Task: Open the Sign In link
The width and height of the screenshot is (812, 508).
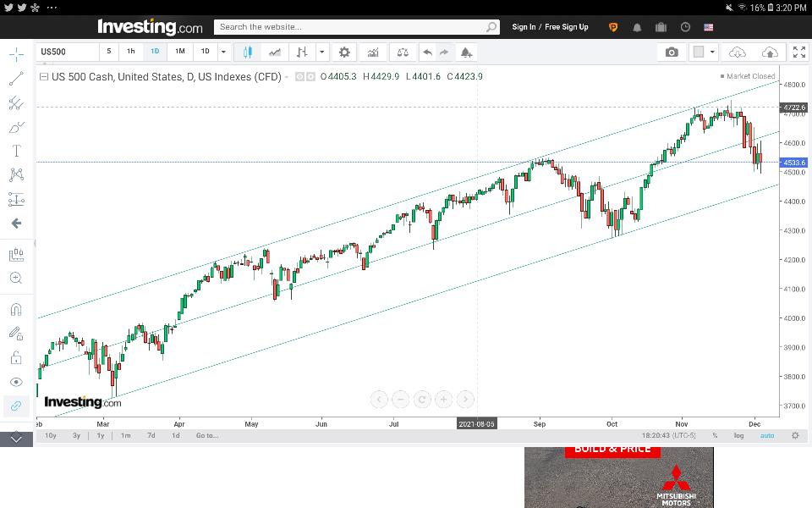Action: click(x=524, y=27)
